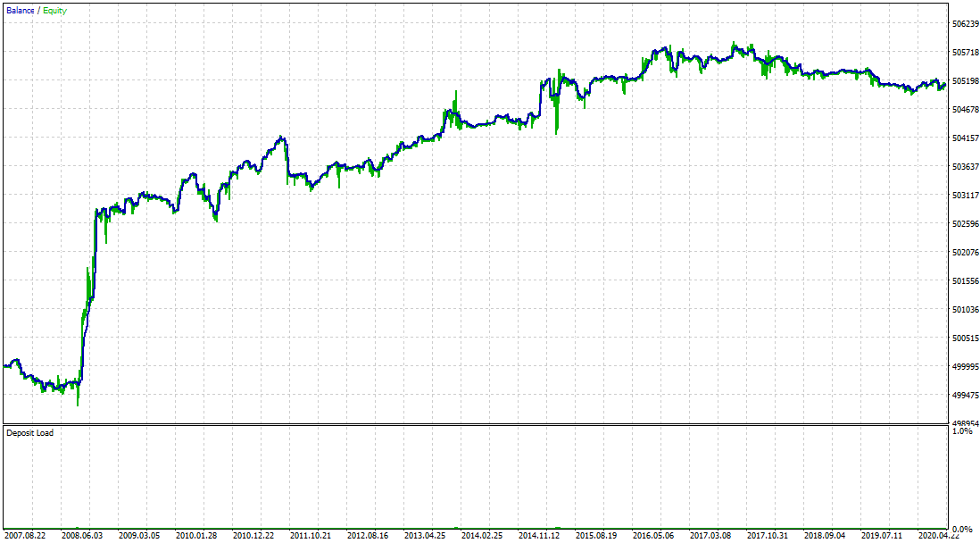980x543 pixels.
Task: Click the 2014.02.25 date label
Action: [x=482, y=536]
